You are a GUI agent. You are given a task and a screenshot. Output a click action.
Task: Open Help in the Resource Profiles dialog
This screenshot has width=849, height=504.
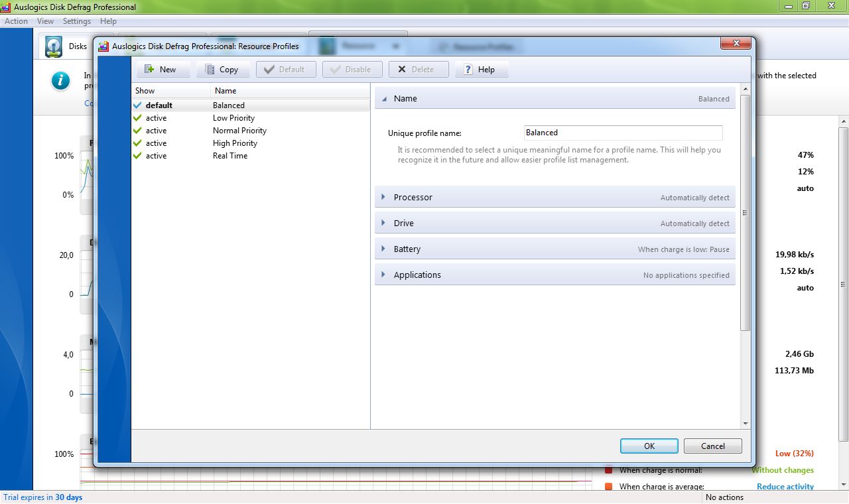482,69
